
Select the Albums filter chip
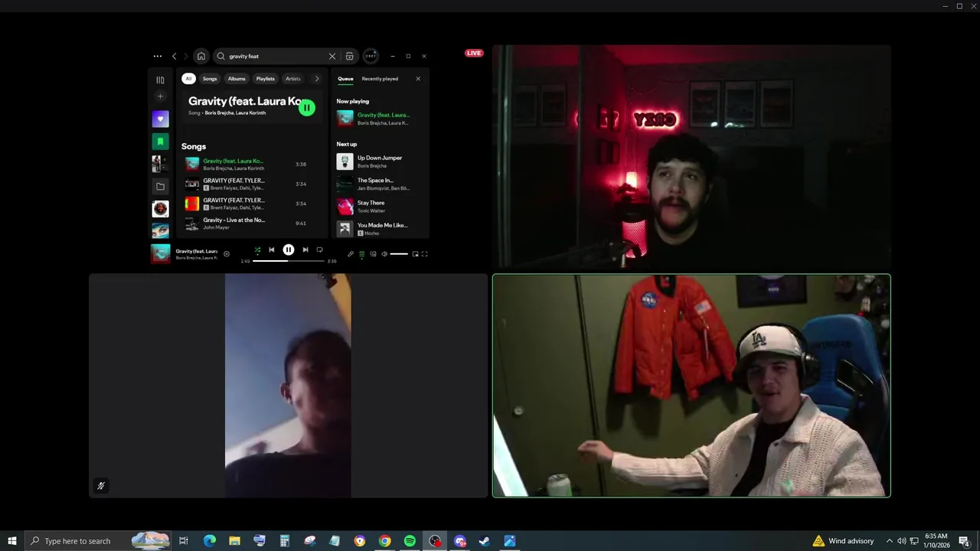237,79
